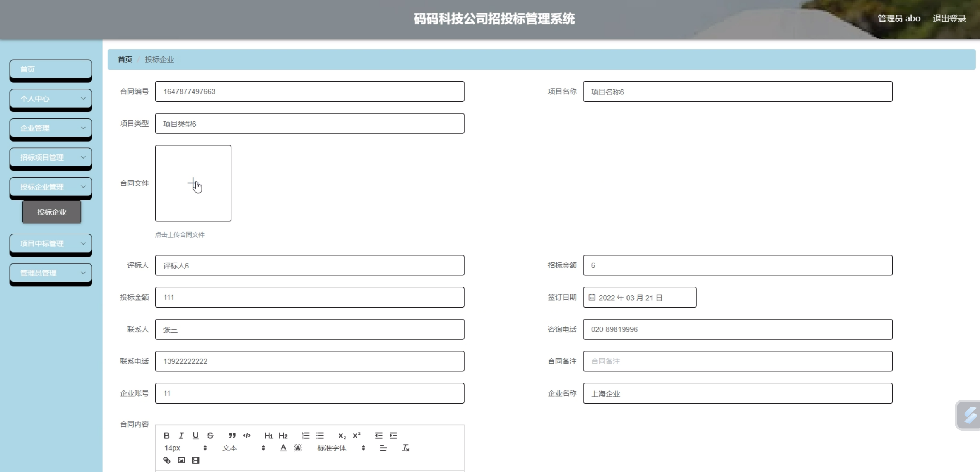Insert a hyperlink via link icon
Screen dimensions: 980x472
point(167,460)
